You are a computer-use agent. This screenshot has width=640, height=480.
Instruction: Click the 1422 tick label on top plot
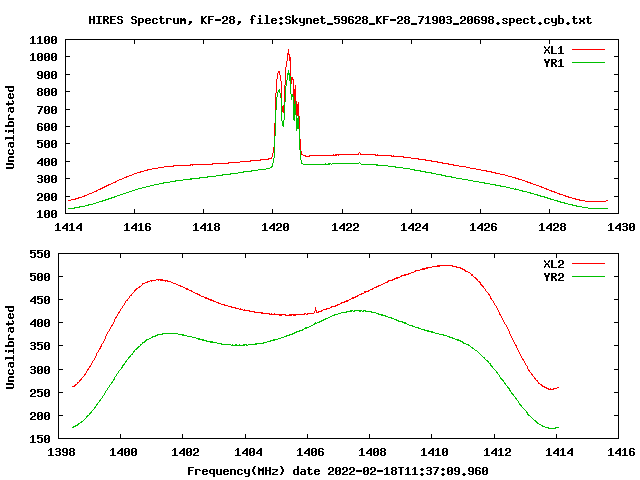click(x=345, y=227)
